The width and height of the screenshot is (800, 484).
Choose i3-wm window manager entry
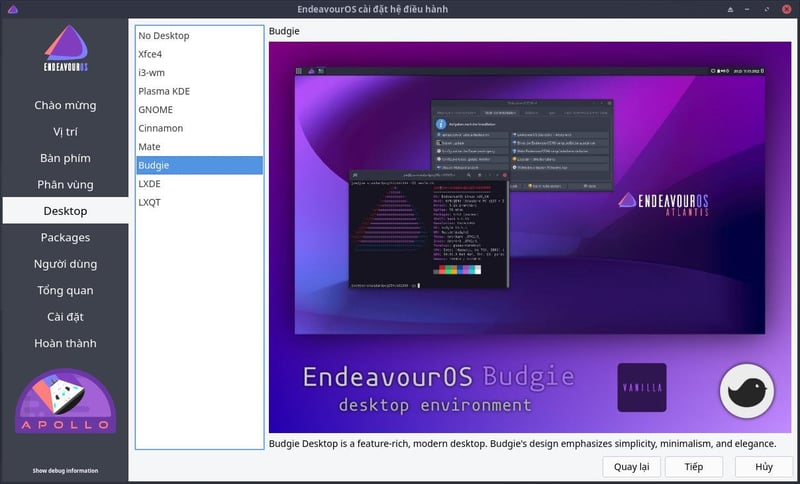coord(153,73)
